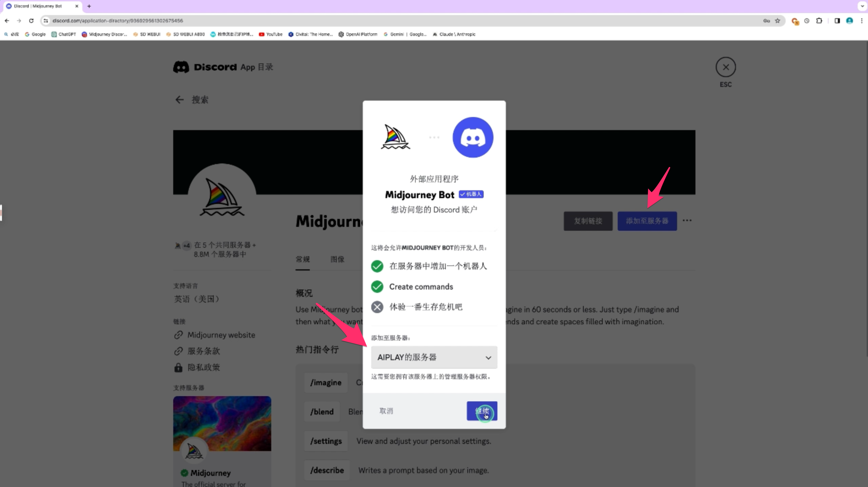Screen dimensions: 868x487
Task: Switch to the 常规 tab
Action: 303,259
